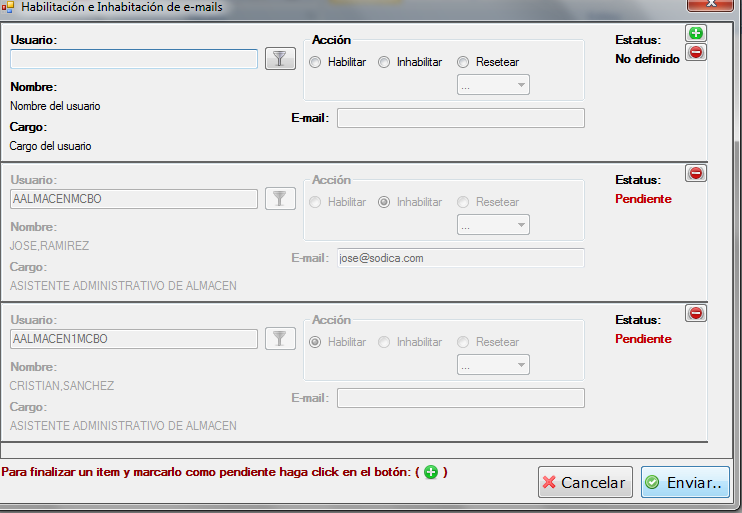Click the empty Usuario input field

(134, 59)
